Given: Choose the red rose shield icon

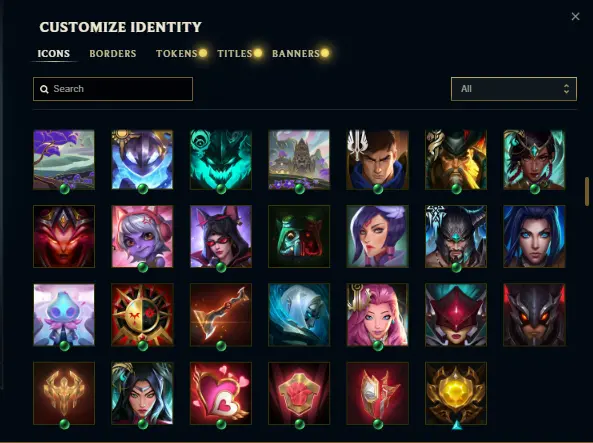Looking at the screenshot, I should coord(299,393).
